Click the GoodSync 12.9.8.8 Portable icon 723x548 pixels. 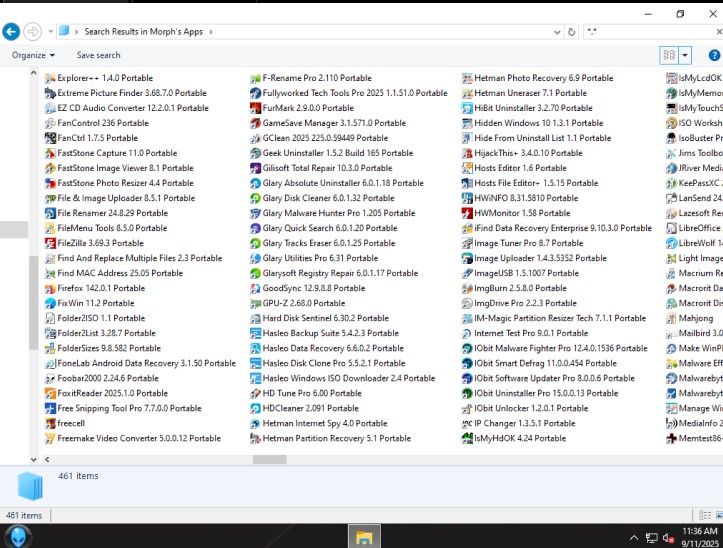[x=255, y=288]
